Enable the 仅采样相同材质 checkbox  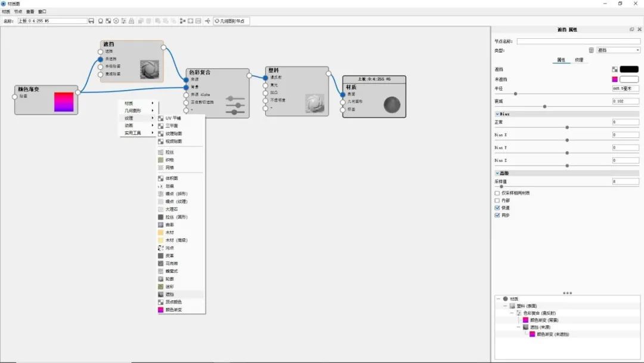[x=498, y=193]
